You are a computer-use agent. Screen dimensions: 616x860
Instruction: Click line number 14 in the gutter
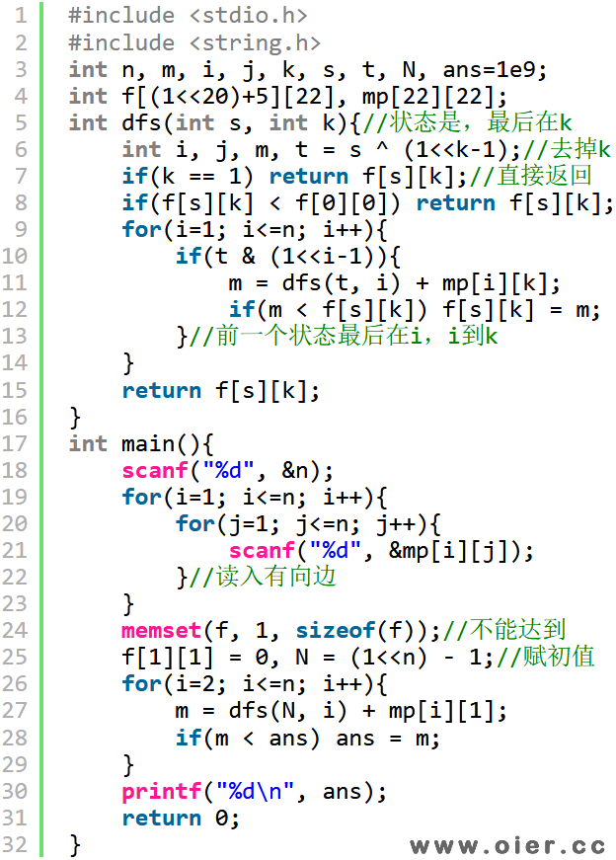pyautogui.click(x=14, y=363)
